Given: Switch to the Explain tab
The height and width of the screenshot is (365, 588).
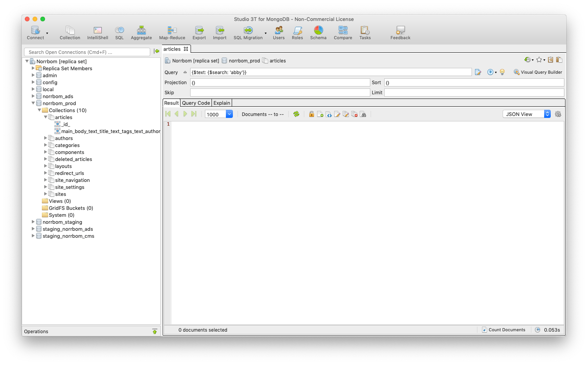Looking at the screenshot, I should coord(222,102).
